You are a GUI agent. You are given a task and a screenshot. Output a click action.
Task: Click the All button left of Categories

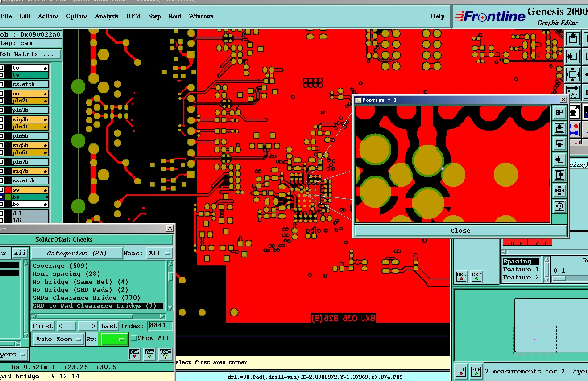(x=20, y=253)
